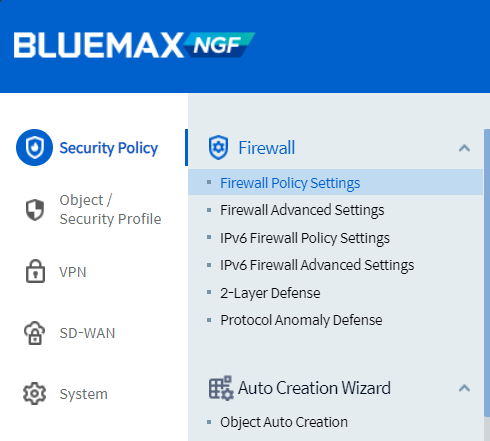The width and height of the screenshot is (490, 441).
Task: Switch to the VPN menu
Action: click(73, 272)
